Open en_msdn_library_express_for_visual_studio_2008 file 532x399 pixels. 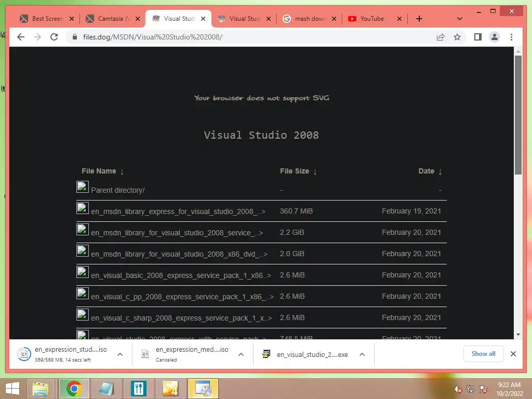(x=178, y=211)
